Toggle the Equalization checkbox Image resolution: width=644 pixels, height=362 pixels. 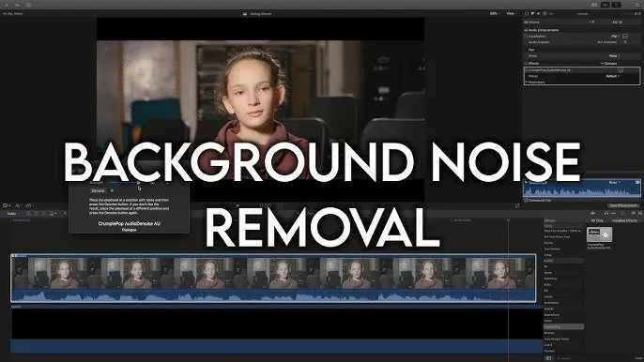pos(526,37)
